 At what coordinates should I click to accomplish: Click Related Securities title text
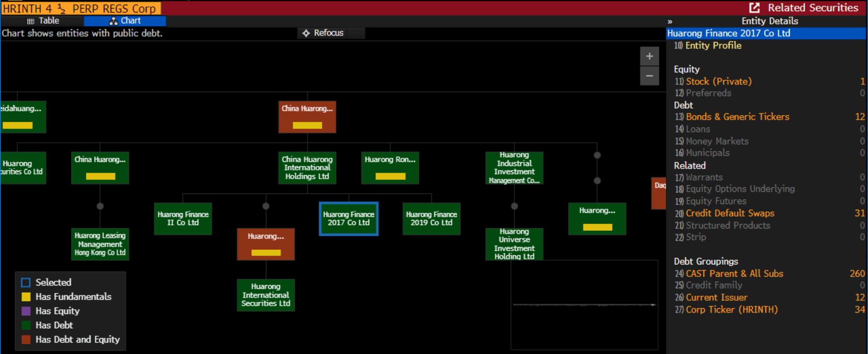(813, 8)
